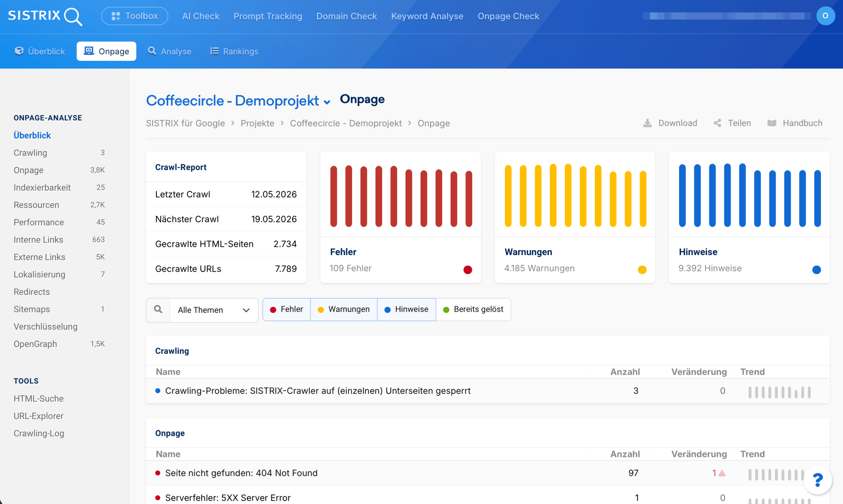Open Überblick in Onpage-Analyse sidebar
843x504 pixels.
click(x=32, y=136)
